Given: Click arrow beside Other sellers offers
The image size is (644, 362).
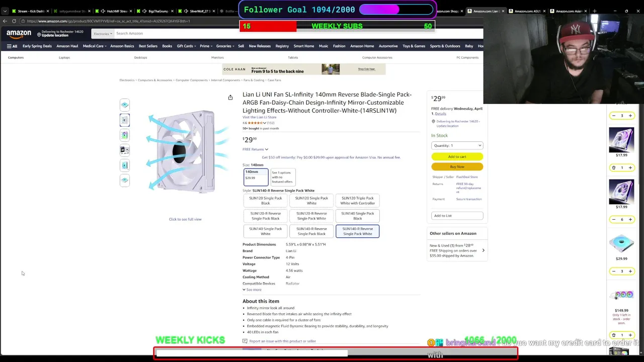Looking at the screenshot, I should (x=483, y=250).
